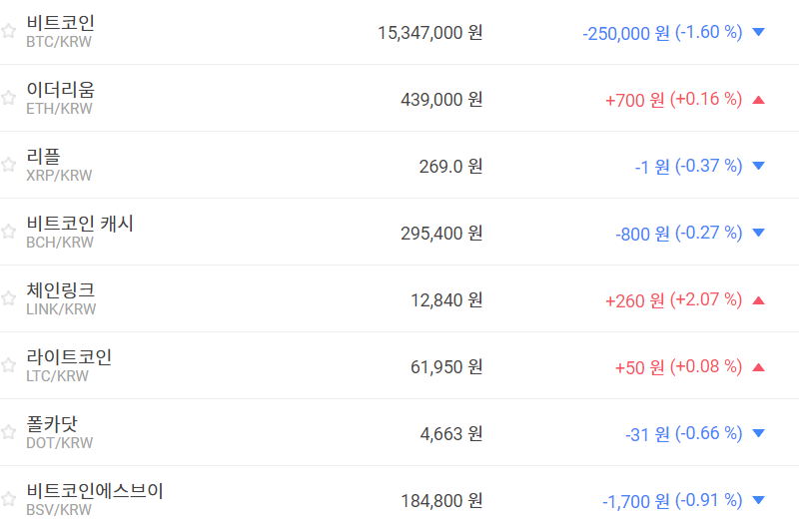
Task: Click the star beside 체인링크
Action: pyautogui.click(x=9, y=298)
